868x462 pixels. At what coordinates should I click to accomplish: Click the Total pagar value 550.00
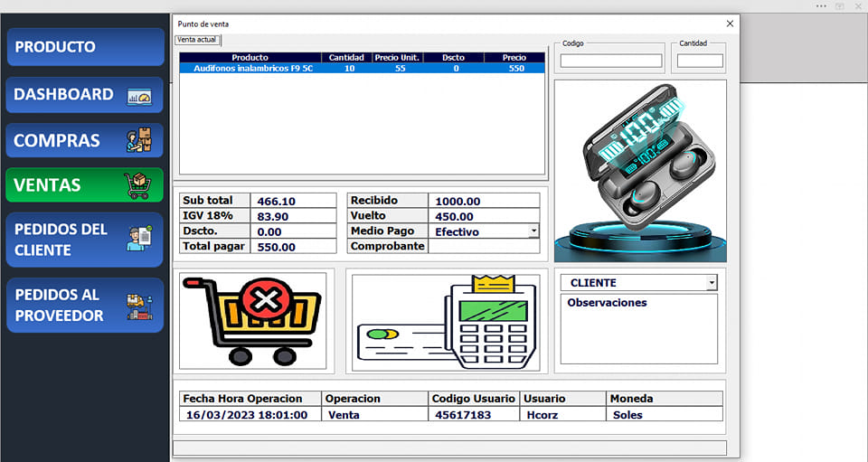(293, 246)
